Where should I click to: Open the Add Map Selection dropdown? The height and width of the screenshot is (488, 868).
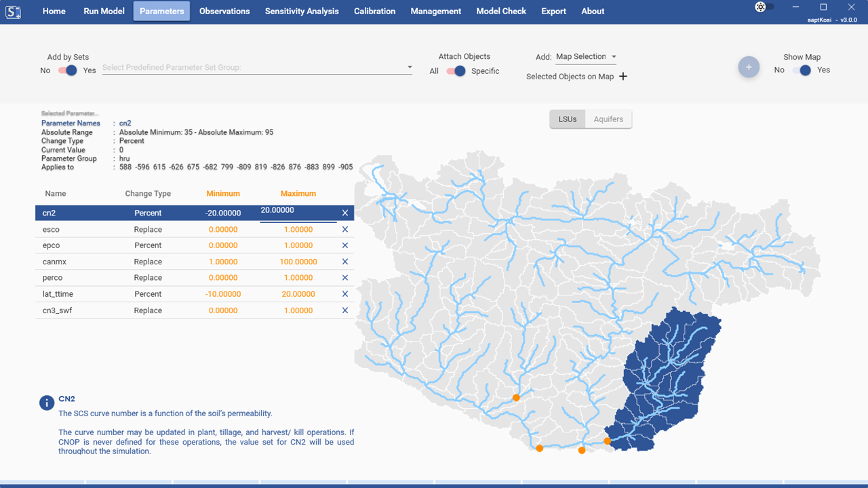pos(586,57)
